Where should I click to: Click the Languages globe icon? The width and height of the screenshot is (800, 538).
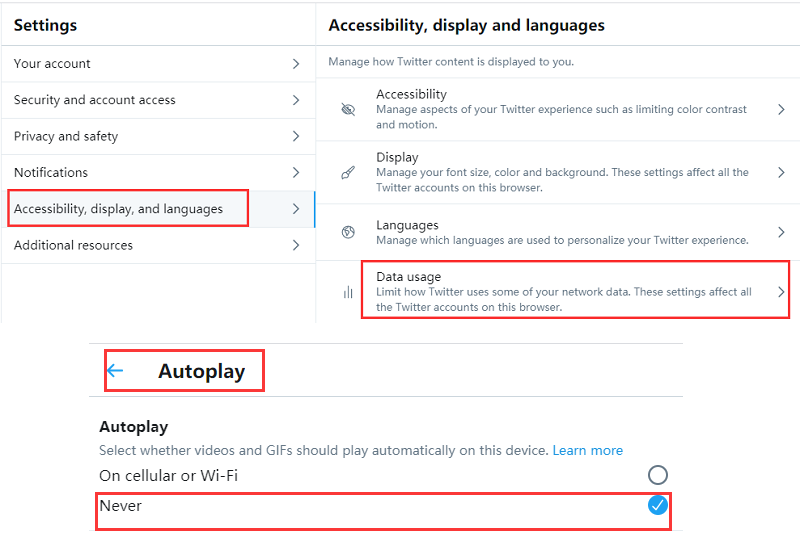pos(348,232)
